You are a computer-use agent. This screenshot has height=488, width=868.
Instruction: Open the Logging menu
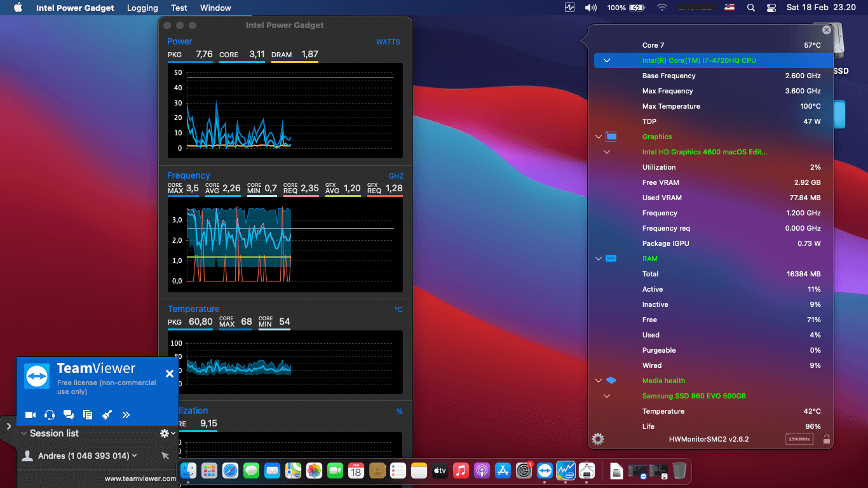click(142, 8)
